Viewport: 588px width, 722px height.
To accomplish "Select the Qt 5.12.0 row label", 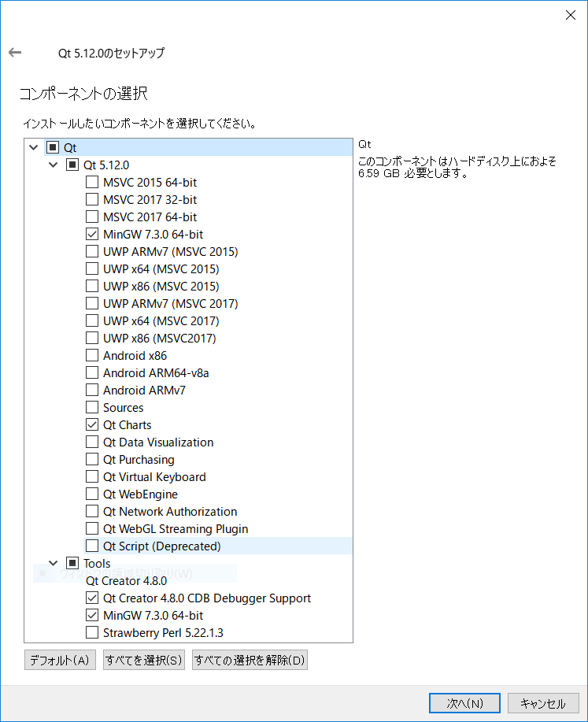I will [x=106, y=165].
